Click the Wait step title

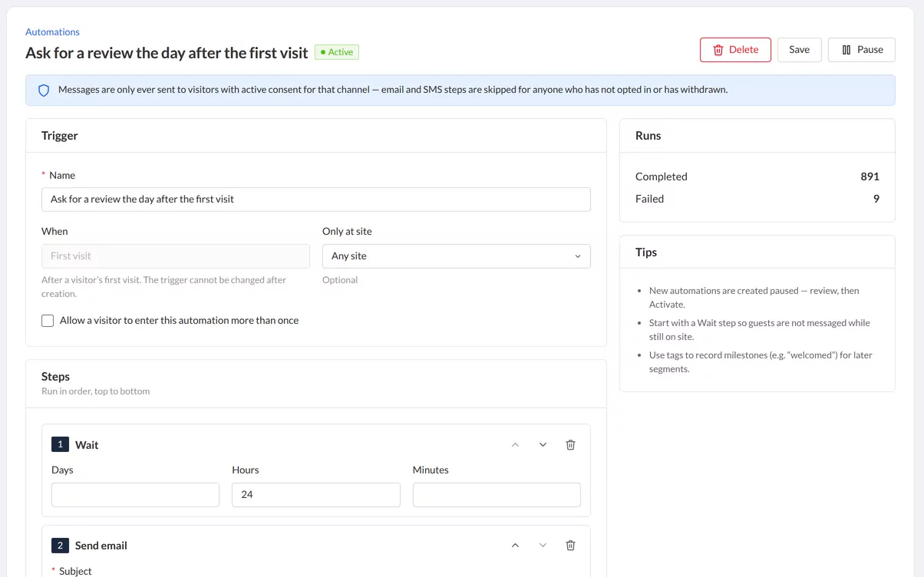[87, 445]
